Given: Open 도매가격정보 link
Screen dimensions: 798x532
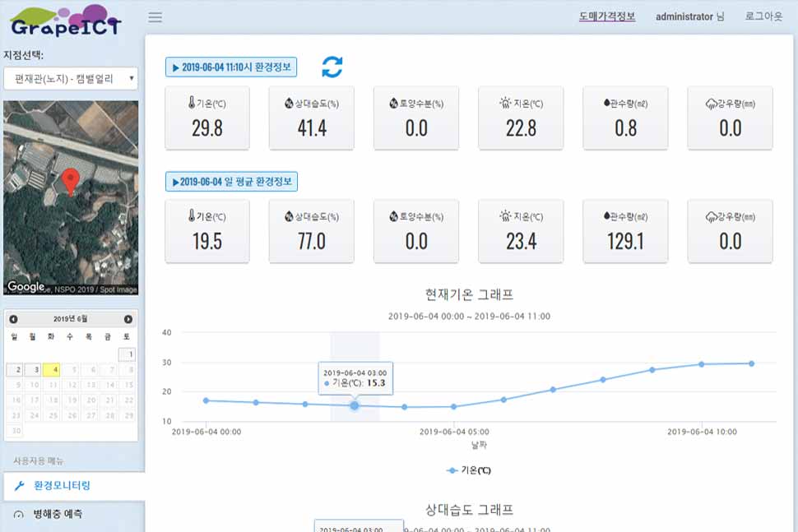Looking at the screenshot, I should [607, 16].
